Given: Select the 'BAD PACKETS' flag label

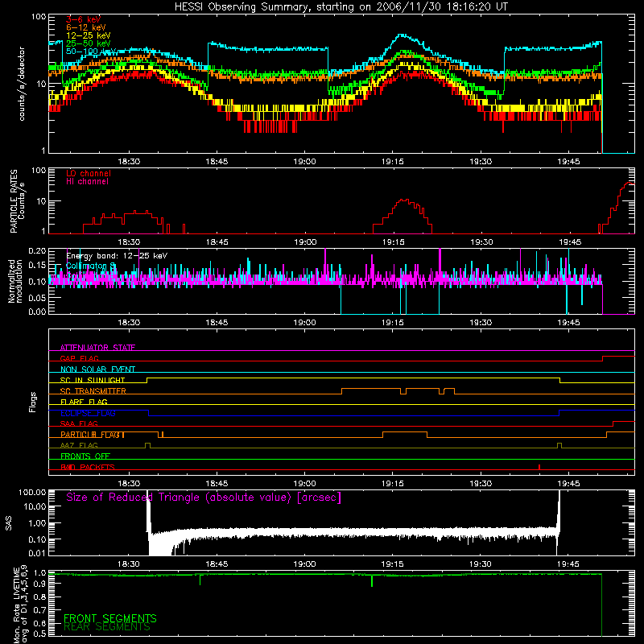Looking at the screenshot, I should pyautogui.click(x=88, y=467).
